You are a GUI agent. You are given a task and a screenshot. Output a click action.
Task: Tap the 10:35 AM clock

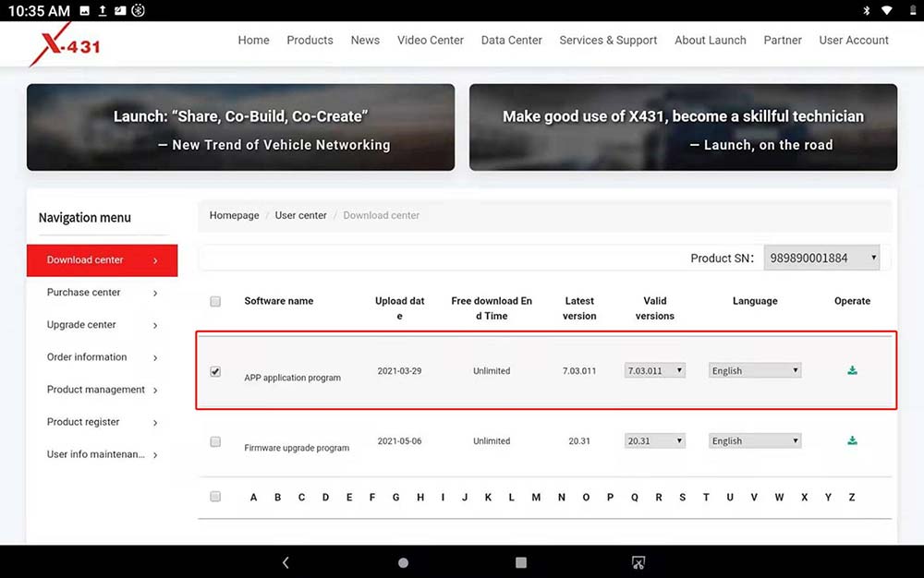pyautogui.click(x=39, y=10)
